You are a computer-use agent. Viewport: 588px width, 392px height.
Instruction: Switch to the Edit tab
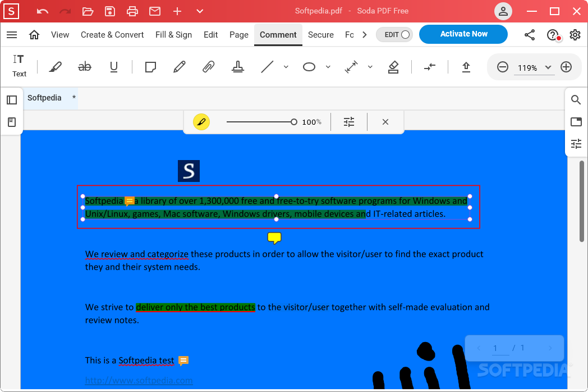[211, 35]
